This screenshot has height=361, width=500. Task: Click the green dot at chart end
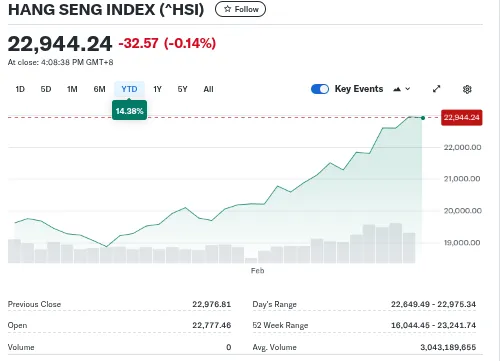coord(423,118)
